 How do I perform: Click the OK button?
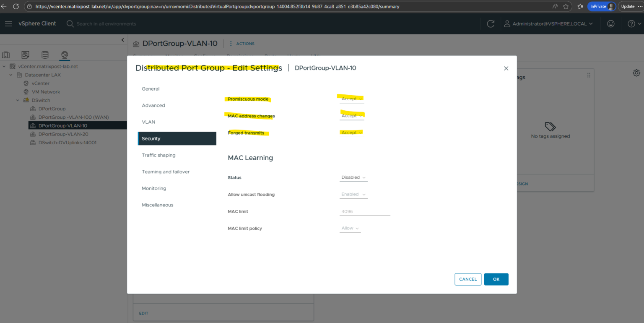tap(496, 279)
